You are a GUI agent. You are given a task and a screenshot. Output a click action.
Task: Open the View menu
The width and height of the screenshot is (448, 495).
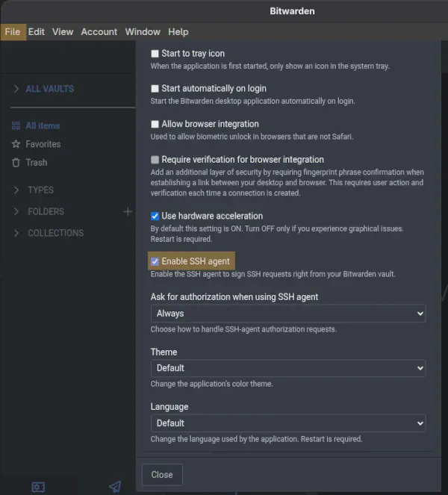click(x=63, y=32)
